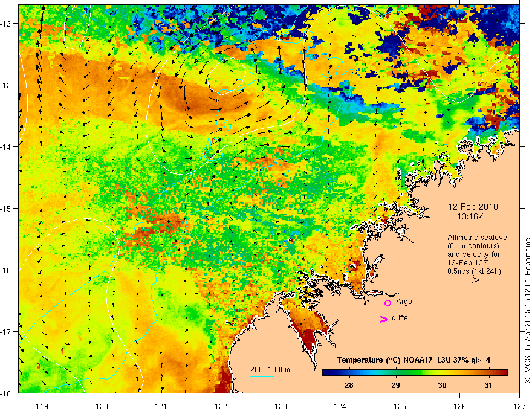Click the '122' longitude axis label

pos(221,406)
